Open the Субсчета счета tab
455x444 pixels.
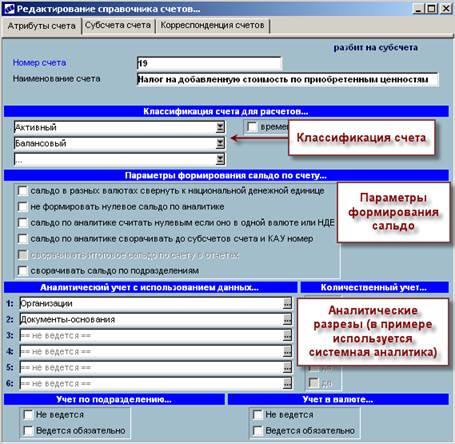[x=118, y=25]
